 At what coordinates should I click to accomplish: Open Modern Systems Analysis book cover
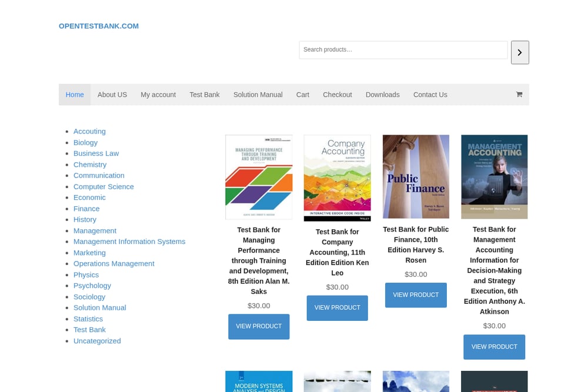tap(259, 381)
